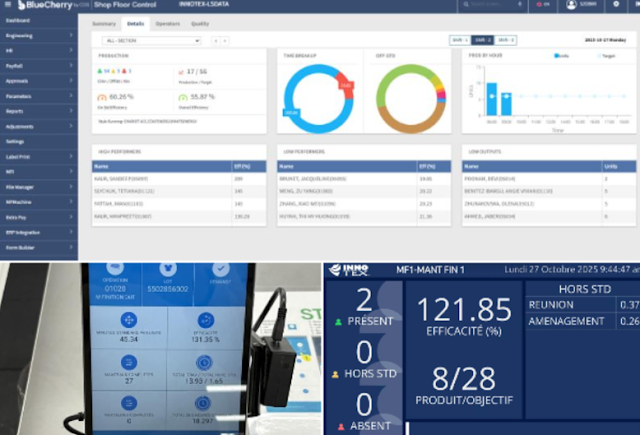This screenshot has height=435, width=640.
Task: Click the red Absent person icon
Action: coord(341,427)
